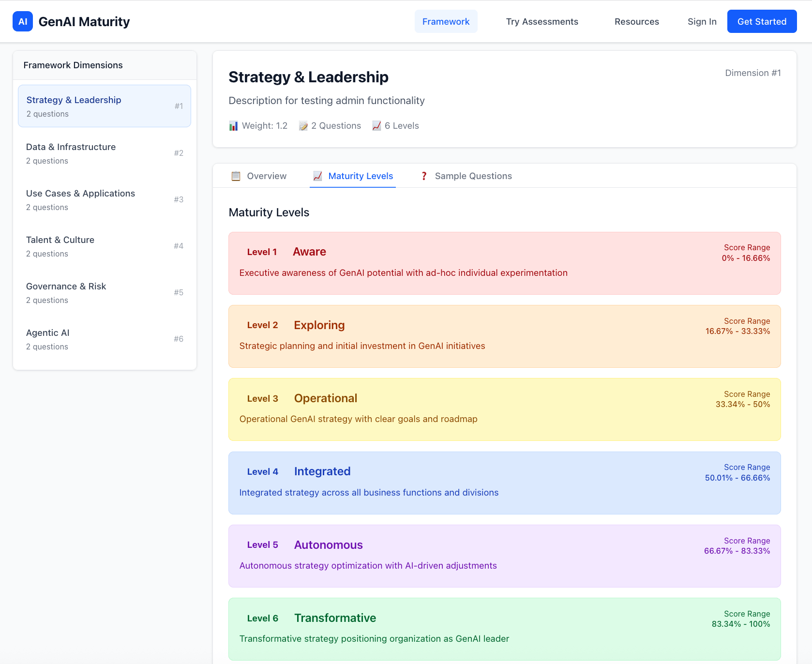Select Agentic AI dimension
812x664 pixels.
105,339
